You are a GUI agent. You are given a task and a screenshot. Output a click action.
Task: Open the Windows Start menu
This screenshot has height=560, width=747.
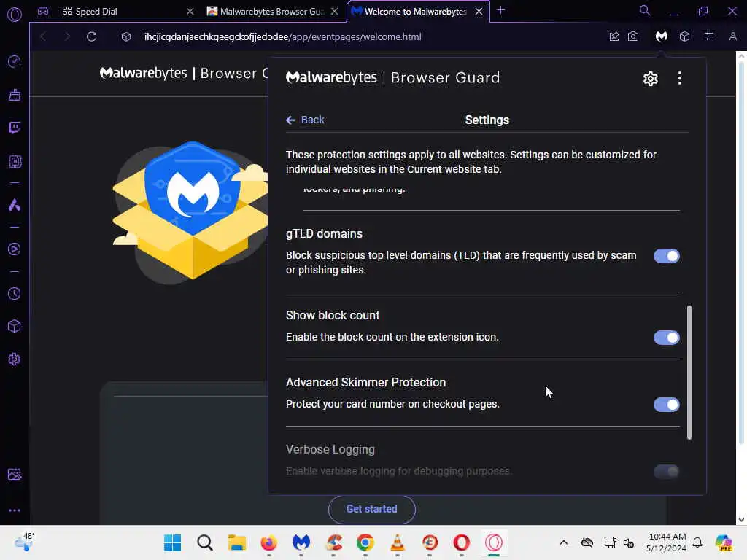click(172, 542)
